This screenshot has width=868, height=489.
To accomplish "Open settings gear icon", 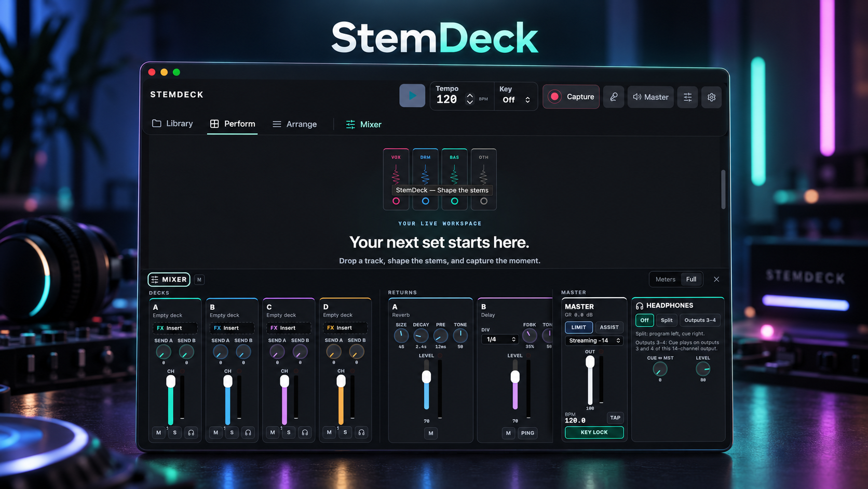I will (712, 97).
